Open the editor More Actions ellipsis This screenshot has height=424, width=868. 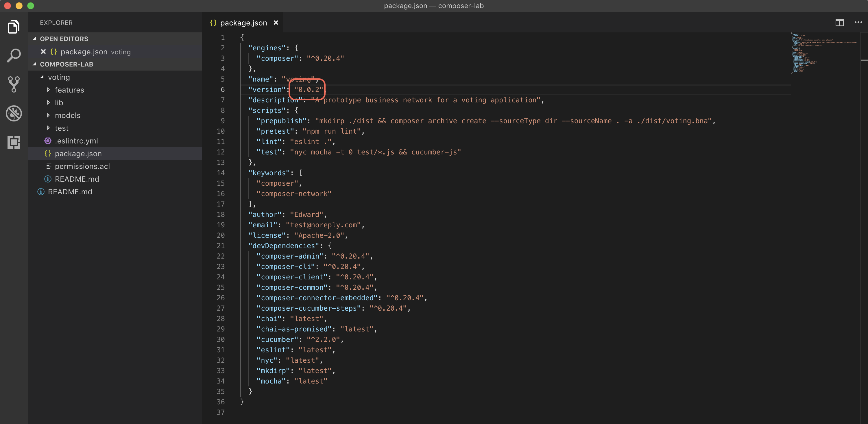pyautogui.click(x=858, y=23)
